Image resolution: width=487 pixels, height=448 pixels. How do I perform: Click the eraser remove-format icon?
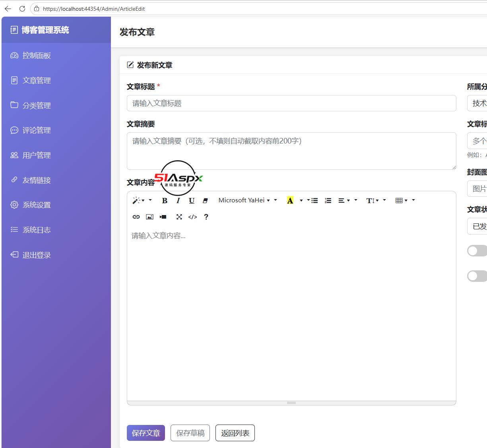coord(205,201)
